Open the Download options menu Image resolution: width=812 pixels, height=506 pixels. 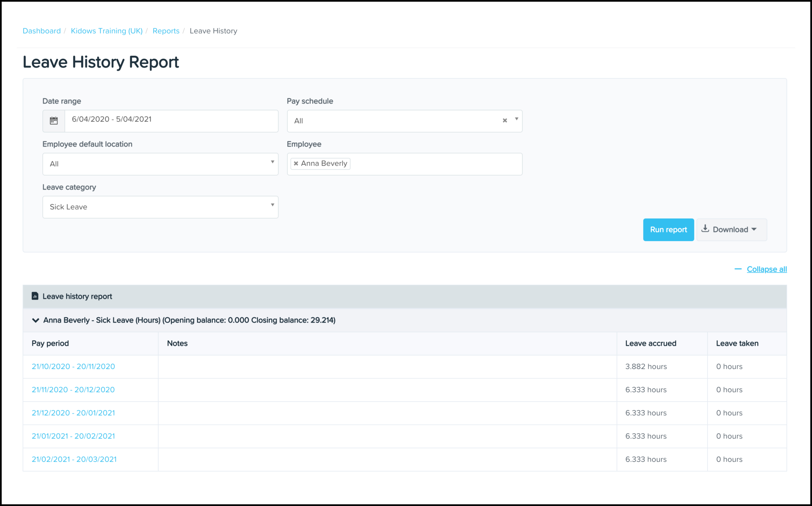coord(731,230)
